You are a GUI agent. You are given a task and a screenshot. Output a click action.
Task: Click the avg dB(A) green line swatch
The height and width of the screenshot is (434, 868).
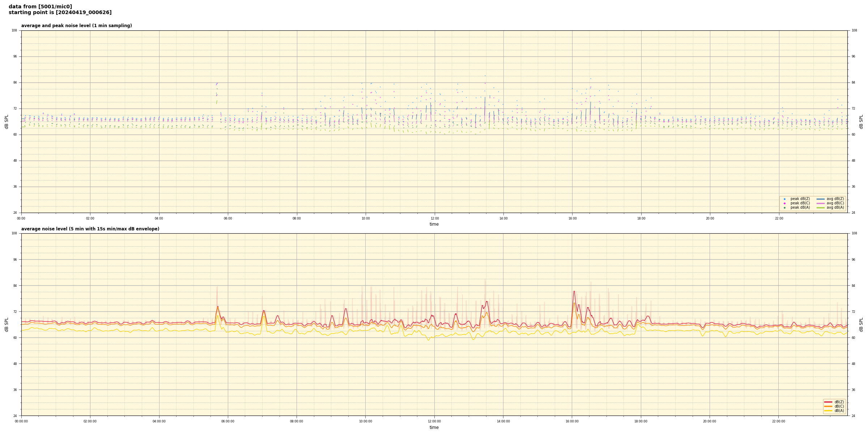pyautogui.click(x=821, y=208)
